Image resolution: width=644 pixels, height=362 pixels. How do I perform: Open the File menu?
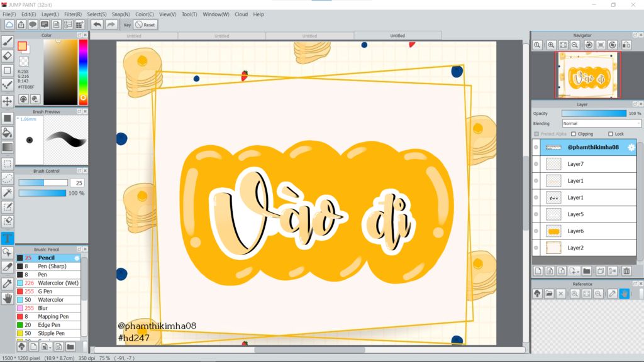pos(9,14)
